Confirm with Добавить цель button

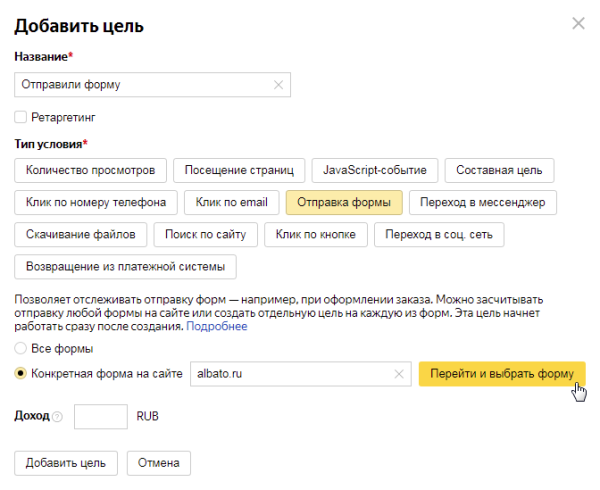[66, 463]
